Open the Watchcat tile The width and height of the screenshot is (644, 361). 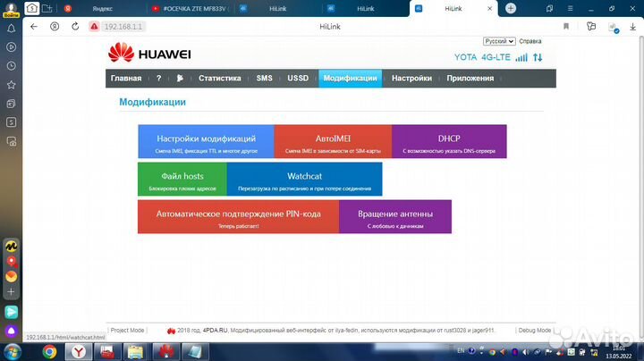point(304,179)
